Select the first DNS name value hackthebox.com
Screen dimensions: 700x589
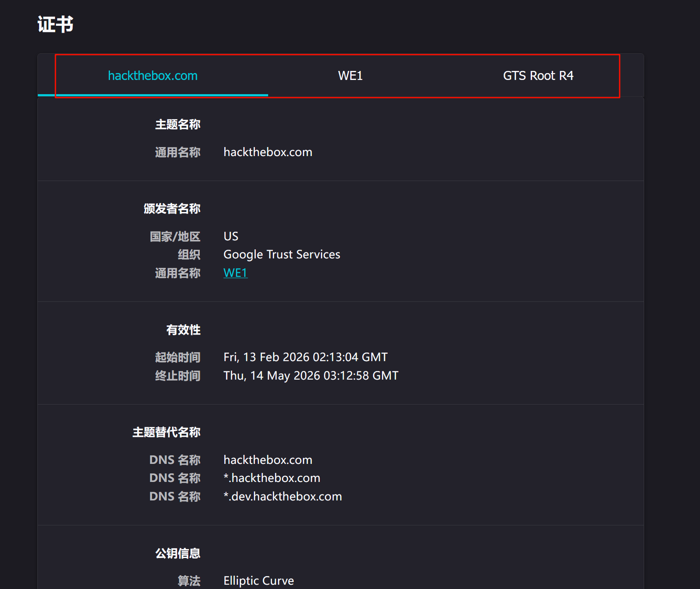pos(268,460)
